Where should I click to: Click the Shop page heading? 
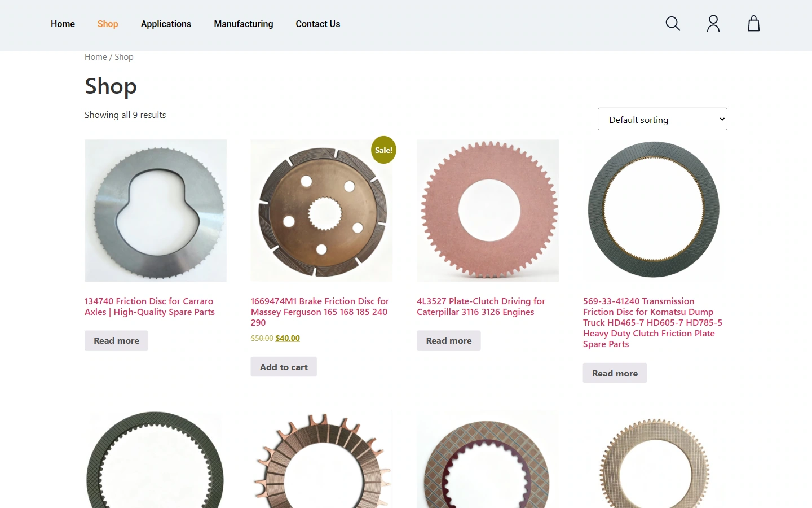pyautogui.click(x=111, y=86)
